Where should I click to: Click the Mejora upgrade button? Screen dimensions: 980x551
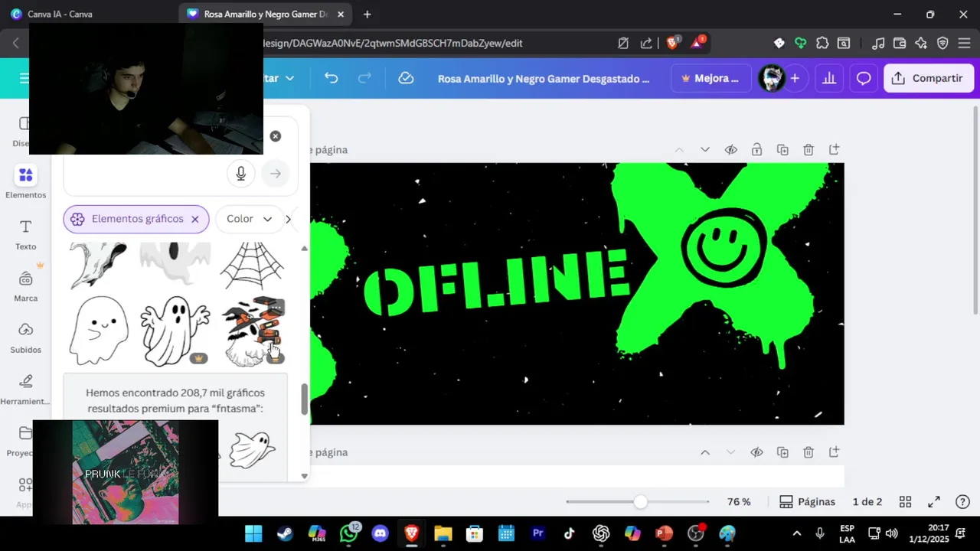pyautogui.click(x=710, y=78)
